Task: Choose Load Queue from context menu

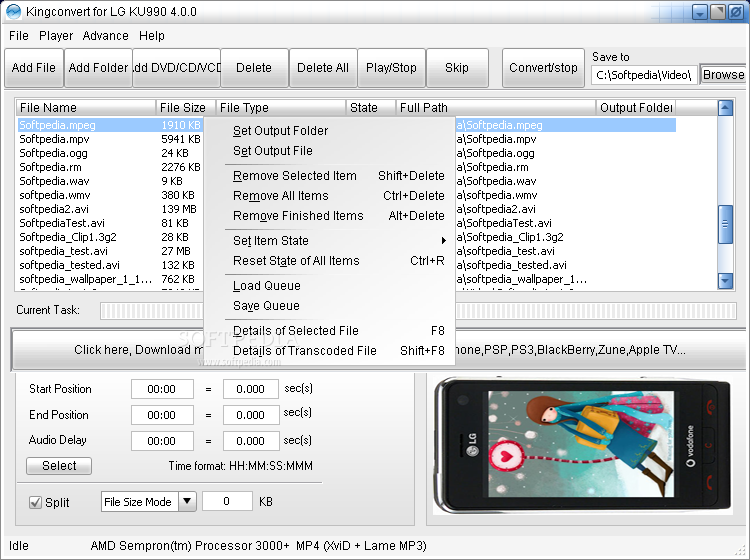Action: pos(329,285)
